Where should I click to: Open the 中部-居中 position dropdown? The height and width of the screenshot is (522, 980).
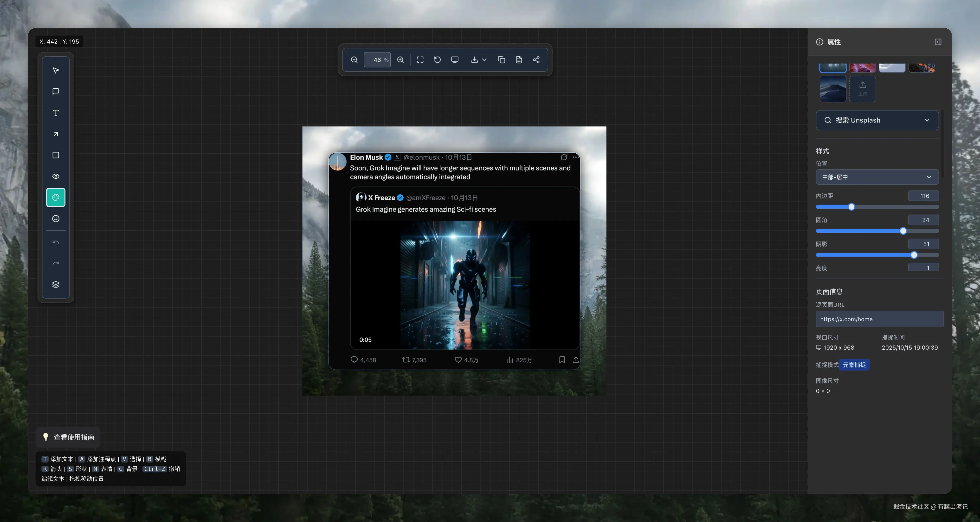click(x=877, y=177)
